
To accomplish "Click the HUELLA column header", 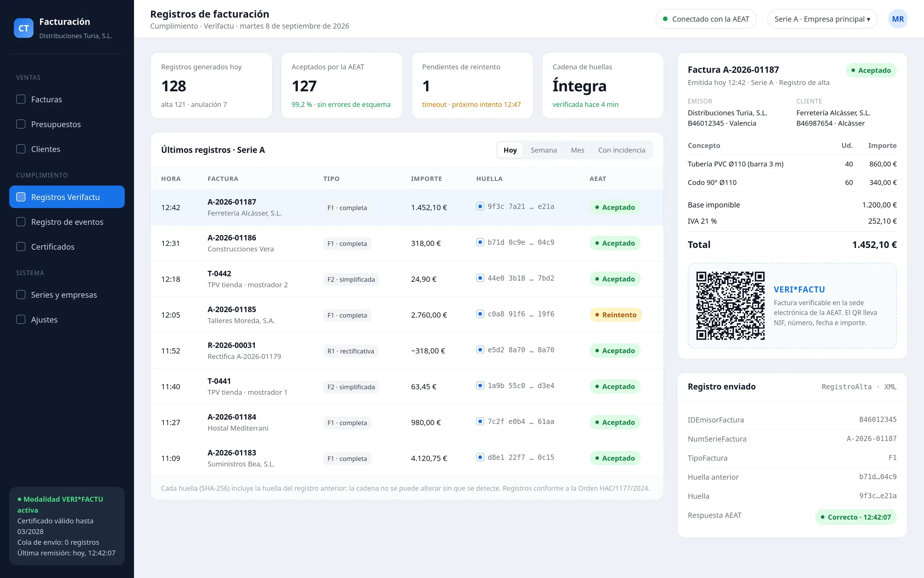I will 489,179.
